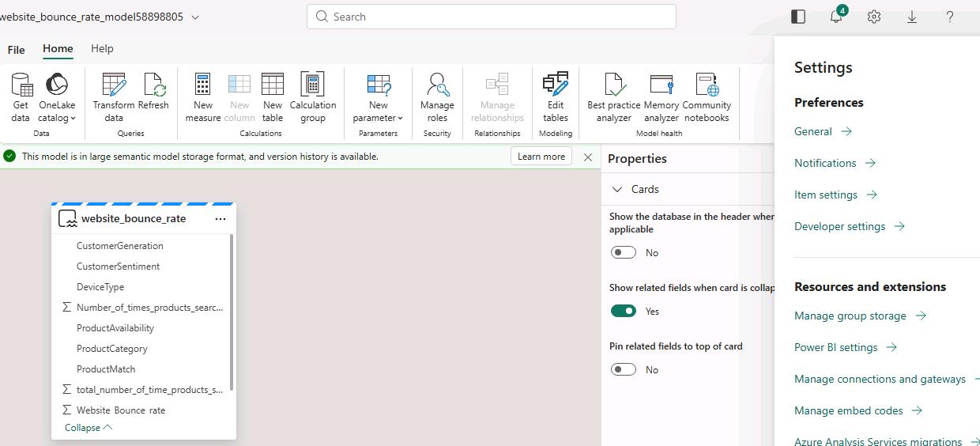Image resolution: width=980 pixels, height=446 pixels.
Task: Open OneLake catalog dropdown arrow
Action: click(73, 119)
